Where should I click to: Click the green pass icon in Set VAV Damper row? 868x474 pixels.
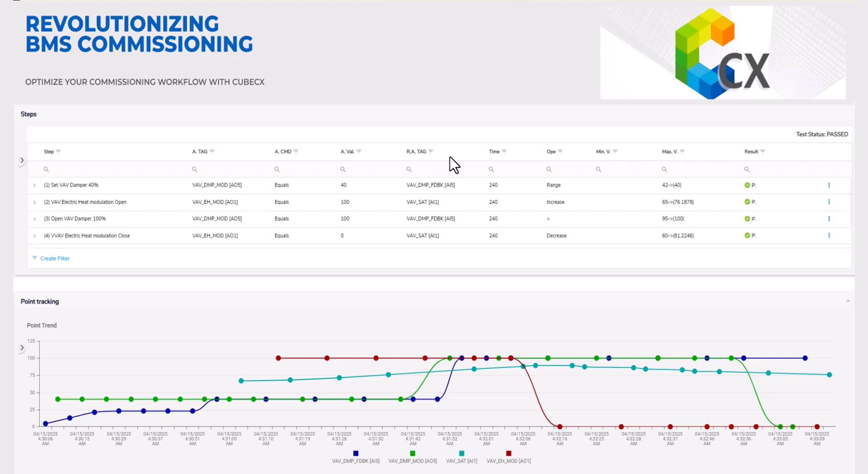pos(747,185)
